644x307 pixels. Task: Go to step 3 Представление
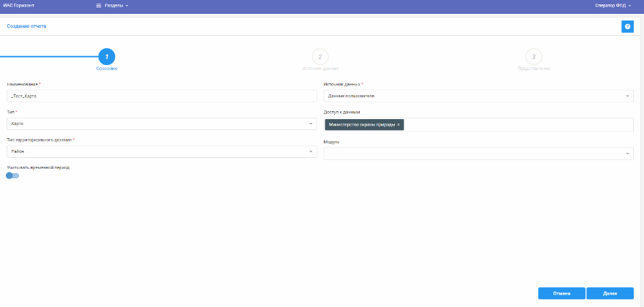coord(534,56)
